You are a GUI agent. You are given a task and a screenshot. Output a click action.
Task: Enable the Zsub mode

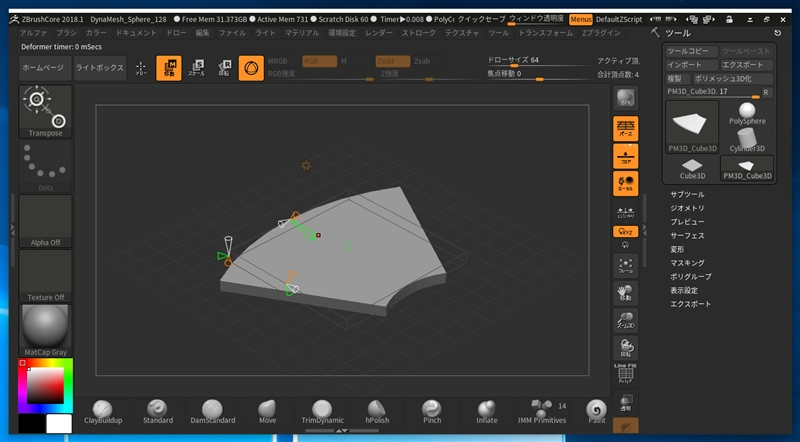pos(422,61)
